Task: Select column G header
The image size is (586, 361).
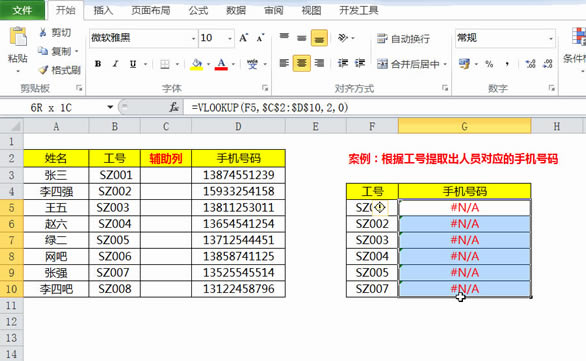Action: [465, 126]
